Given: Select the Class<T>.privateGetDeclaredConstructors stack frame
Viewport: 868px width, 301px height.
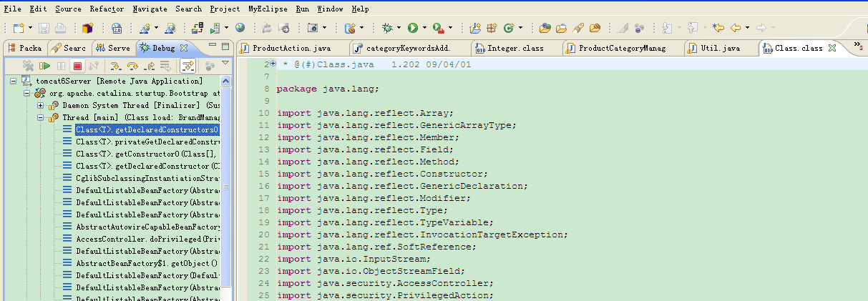Looking at the screenshot, I should pos(147,142).
